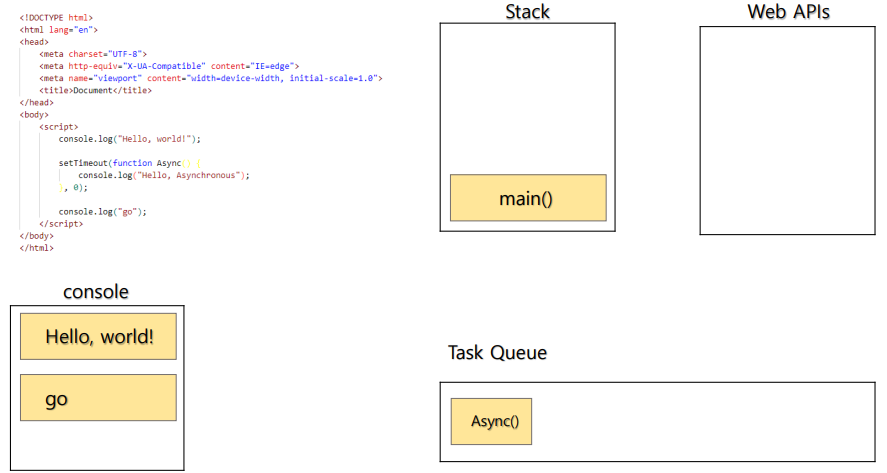Click the <title>Document</title> line
Viewport: 887px width, 473px height.
[96, 90]
